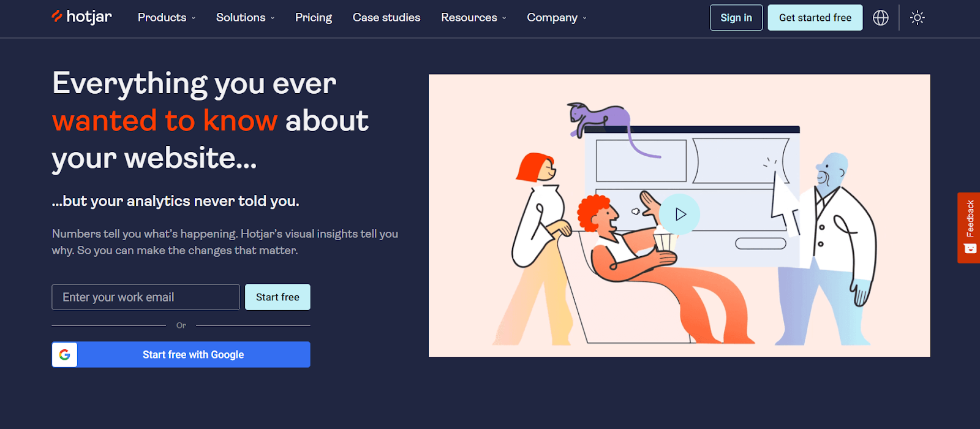Open the red Feedback side tab

(969, 228)
